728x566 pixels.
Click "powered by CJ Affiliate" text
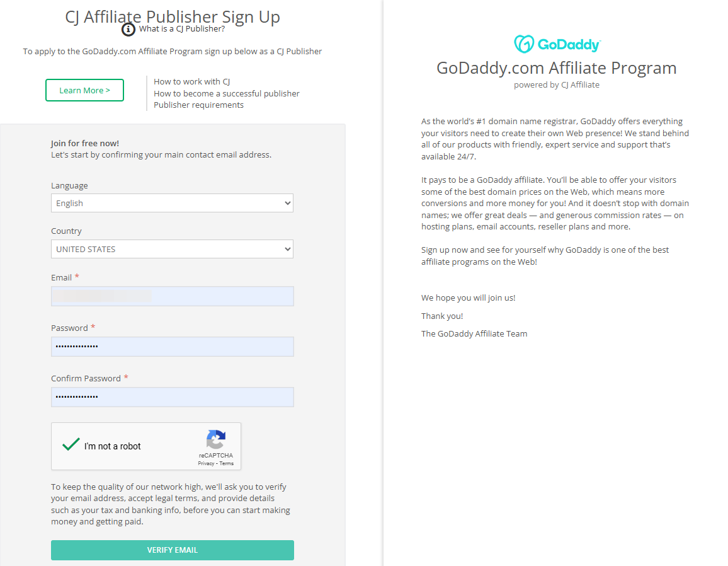[x=556, y=84]
